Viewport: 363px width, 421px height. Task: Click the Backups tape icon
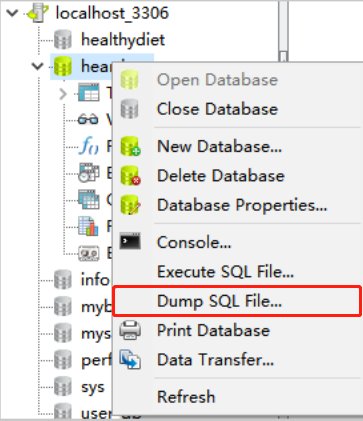[89, 253]
